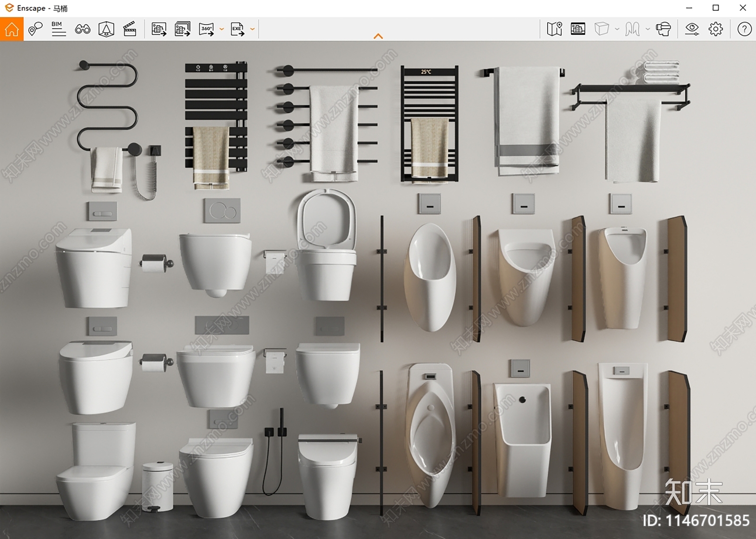Click the Batch Rendering icon
Viewport: 756px width, 539px height.
point(182,29)
